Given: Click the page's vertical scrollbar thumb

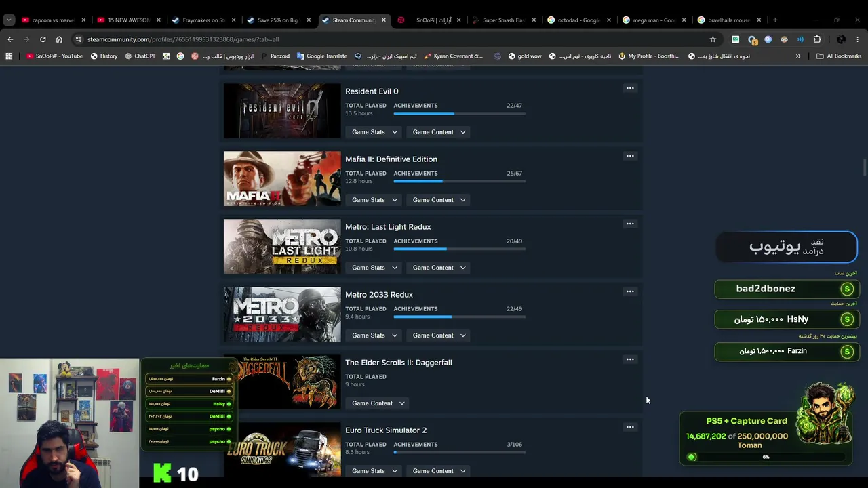Looking at the screenshot, I should [x=865, y=167].
